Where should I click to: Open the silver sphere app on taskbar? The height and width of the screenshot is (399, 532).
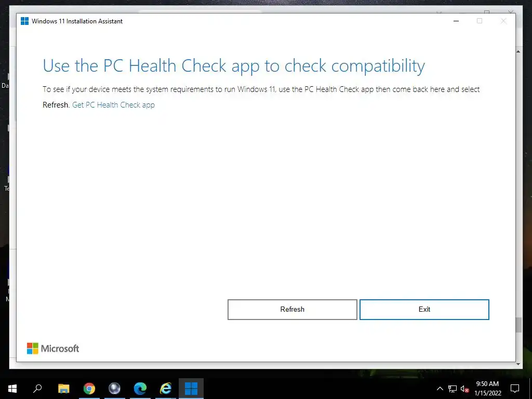pos(114,389)
